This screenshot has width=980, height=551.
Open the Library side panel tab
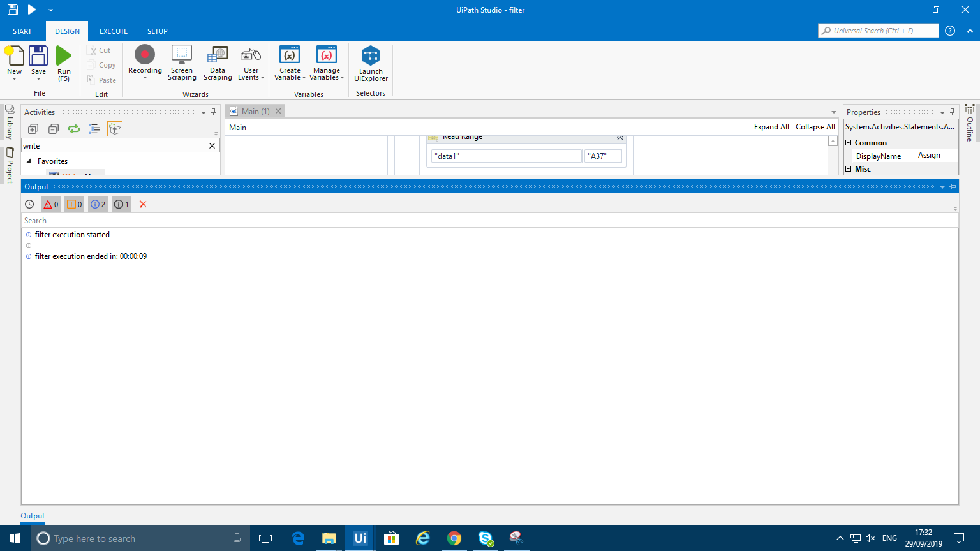(10, 122)
